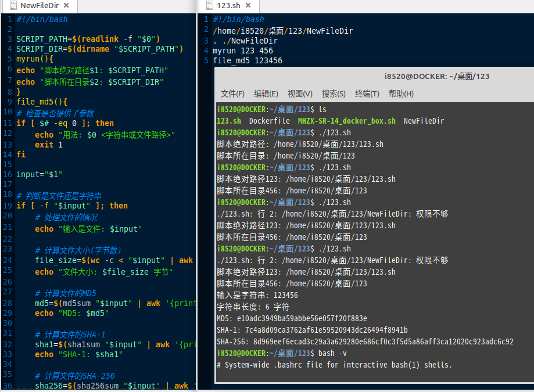The image size is (534, 392).
Task: Switch to the 123.sh editor tab
Action: [x=228, y=5]
